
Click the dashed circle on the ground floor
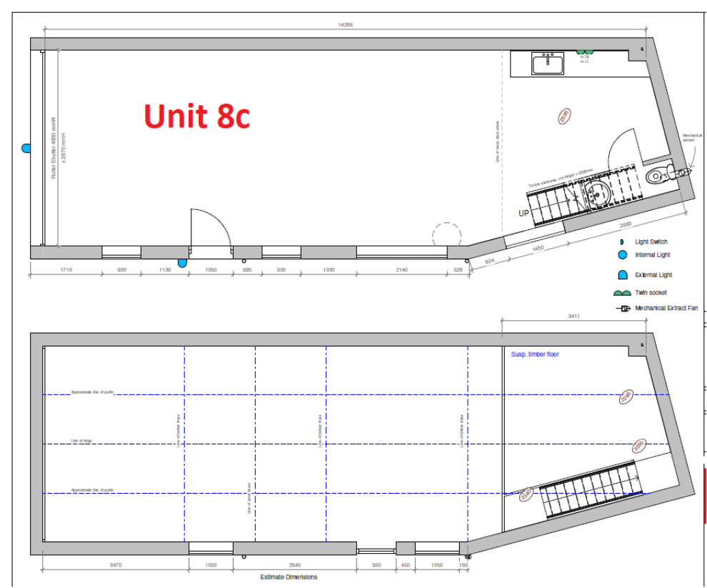click(x=448, y=235)
